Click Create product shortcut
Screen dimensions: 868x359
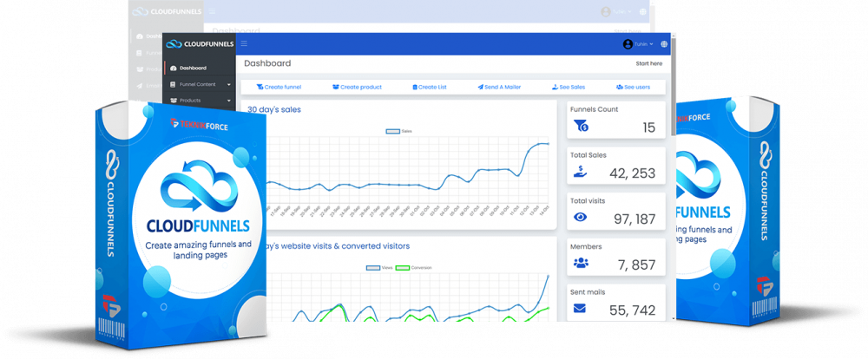point(357,87)
